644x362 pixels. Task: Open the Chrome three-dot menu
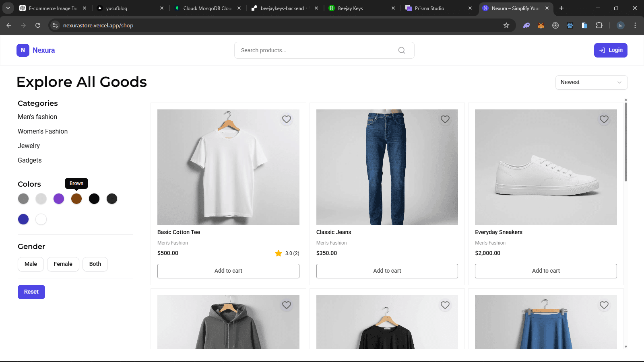tap(635, 25)
